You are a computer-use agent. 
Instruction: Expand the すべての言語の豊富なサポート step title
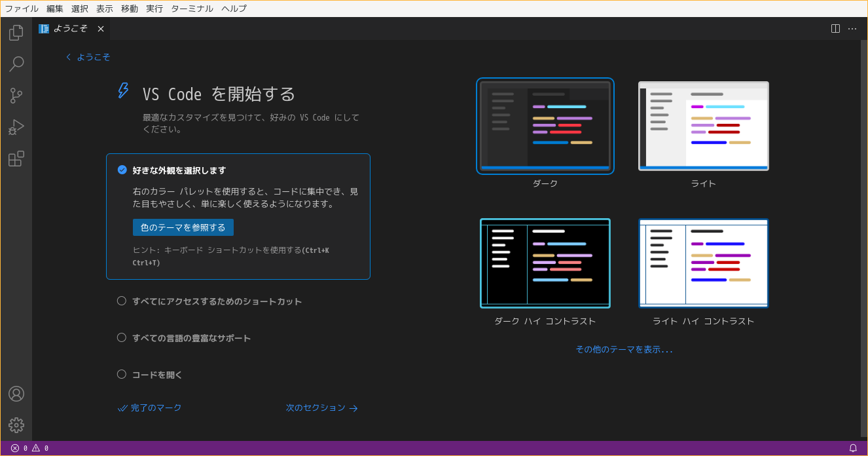[x=192, y=338]
